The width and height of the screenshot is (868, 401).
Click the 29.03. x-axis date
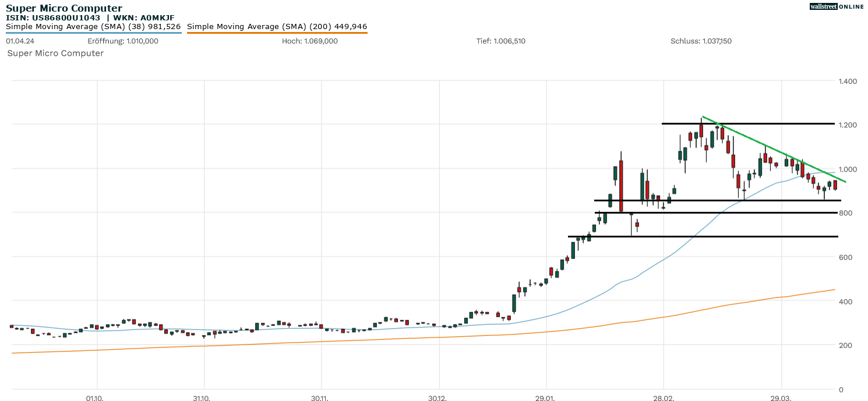[781, 399]
